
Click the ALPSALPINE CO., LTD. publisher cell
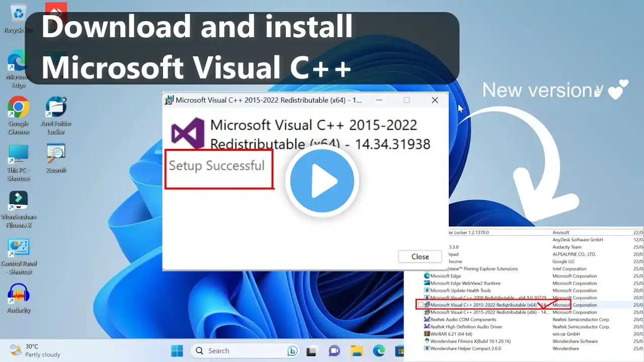pyautogui.click(x=574, y=254)
